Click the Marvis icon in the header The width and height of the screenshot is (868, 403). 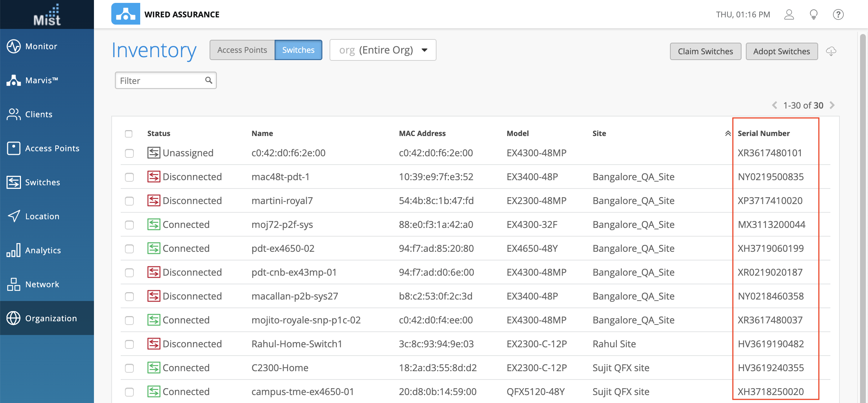[x=125, y=14]
